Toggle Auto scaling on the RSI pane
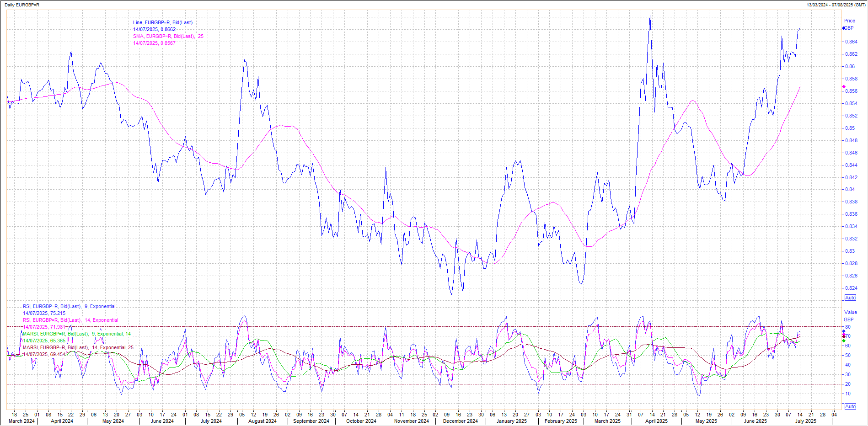The height and width of the screenshot is (426, 868). click(850, 406)
